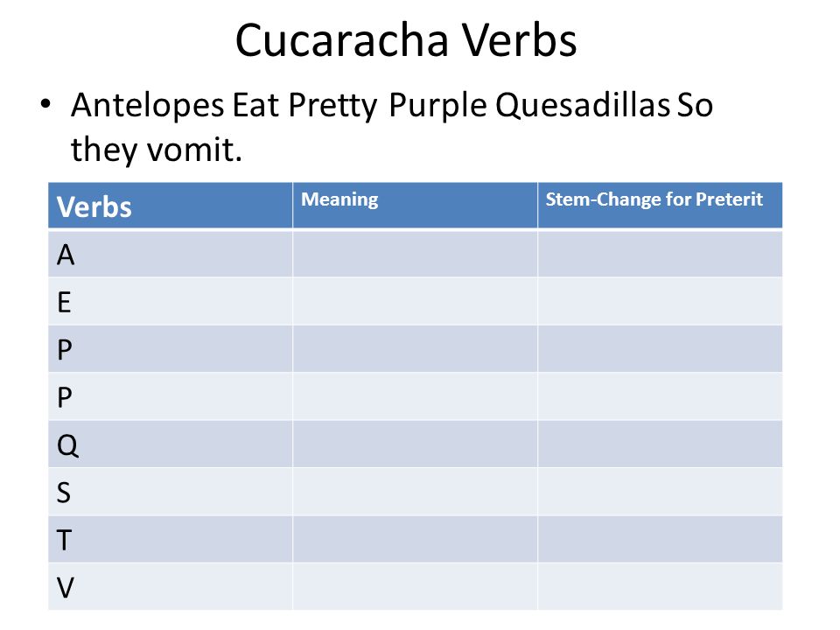Click the Stem-Change cell in row S

click(660, 492)
